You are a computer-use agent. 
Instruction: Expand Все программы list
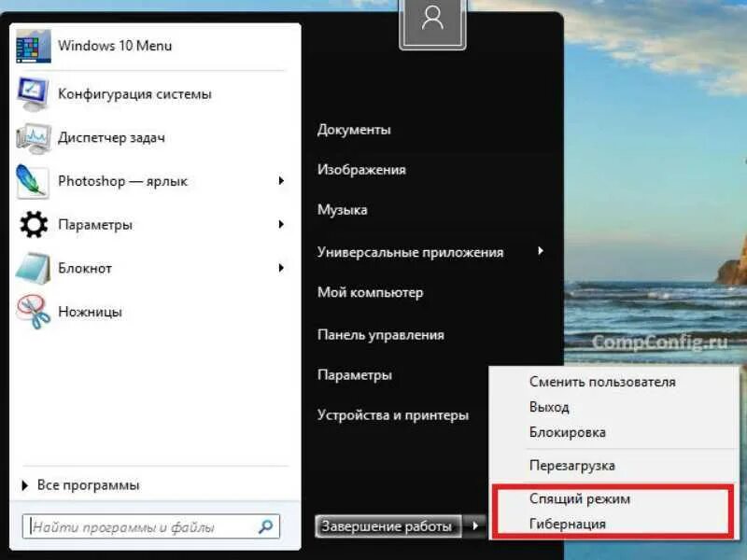81,485
